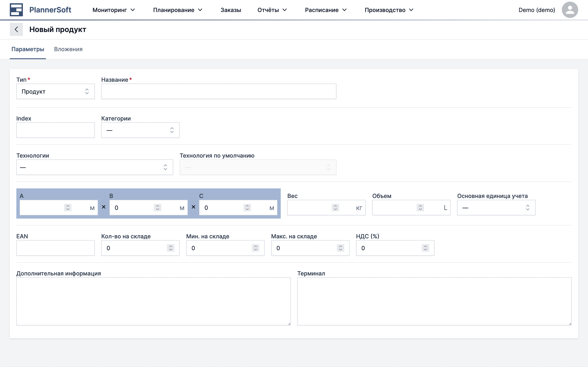Open the Технологии dropdown
This screenshot has width=588, height=367.
[95, 167]
